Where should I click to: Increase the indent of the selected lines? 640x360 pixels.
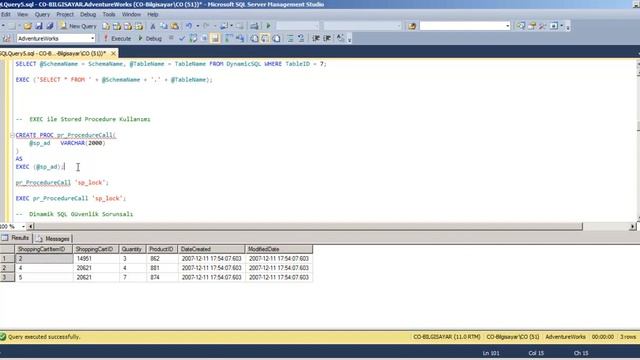tap(327, 38)
